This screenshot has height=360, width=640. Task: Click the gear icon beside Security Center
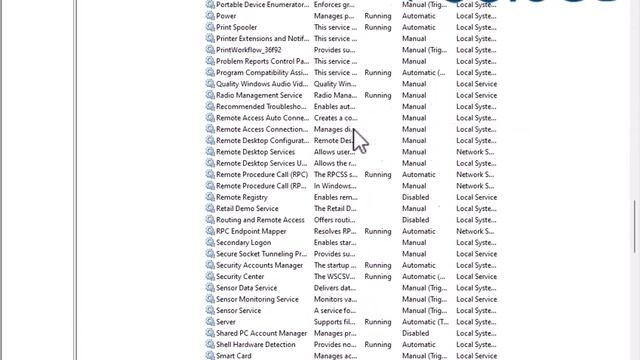pos(210,276)
